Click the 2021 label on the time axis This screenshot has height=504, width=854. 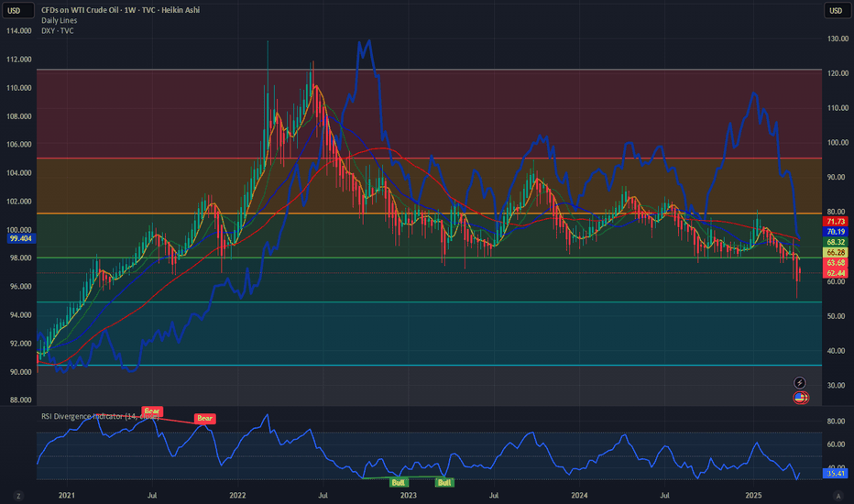[x=67, y=495]
